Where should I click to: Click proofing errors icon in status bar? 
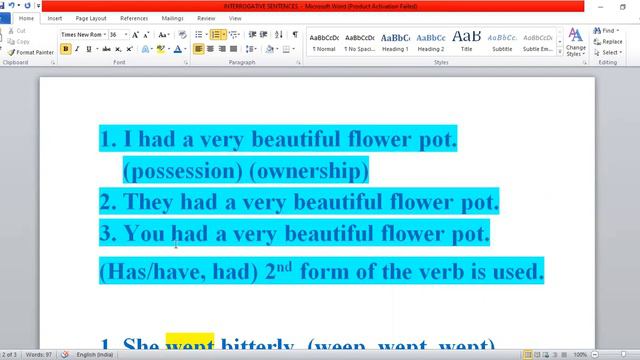[64, 355]
